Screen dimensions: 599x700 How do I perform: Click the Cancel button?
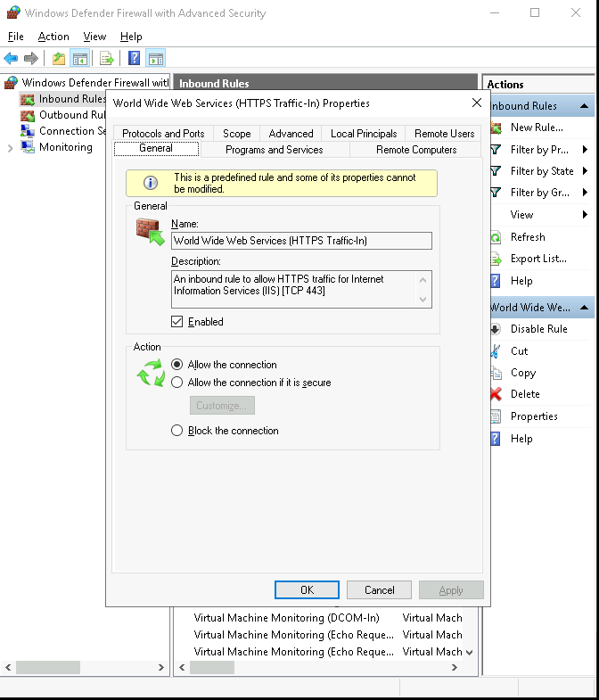tap(379, 590)
